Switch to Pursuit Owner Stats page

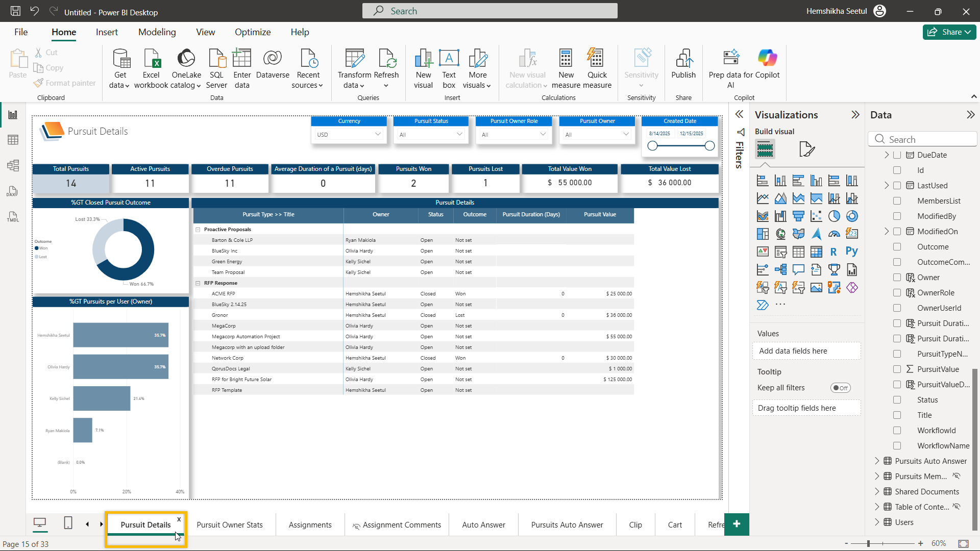230,525
